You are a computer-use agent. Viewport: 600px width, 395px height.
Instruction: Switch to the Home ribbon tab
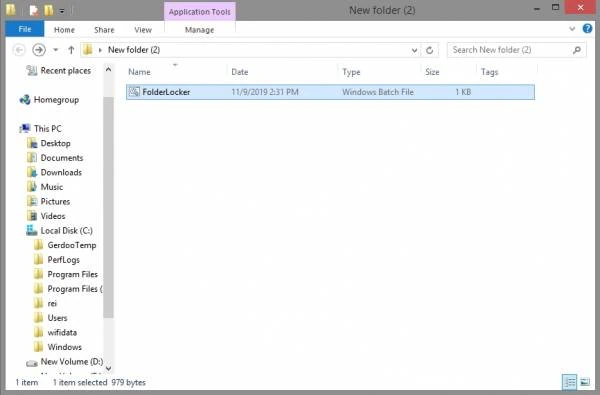point(64,30)
